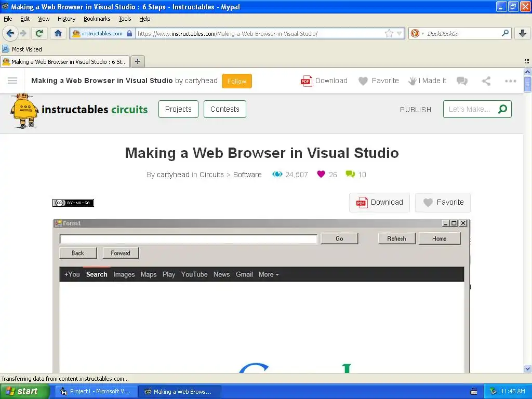This screenshot has height=399, width=532.
Task: Open the Edit menu
Action: (x=25, y=19)
